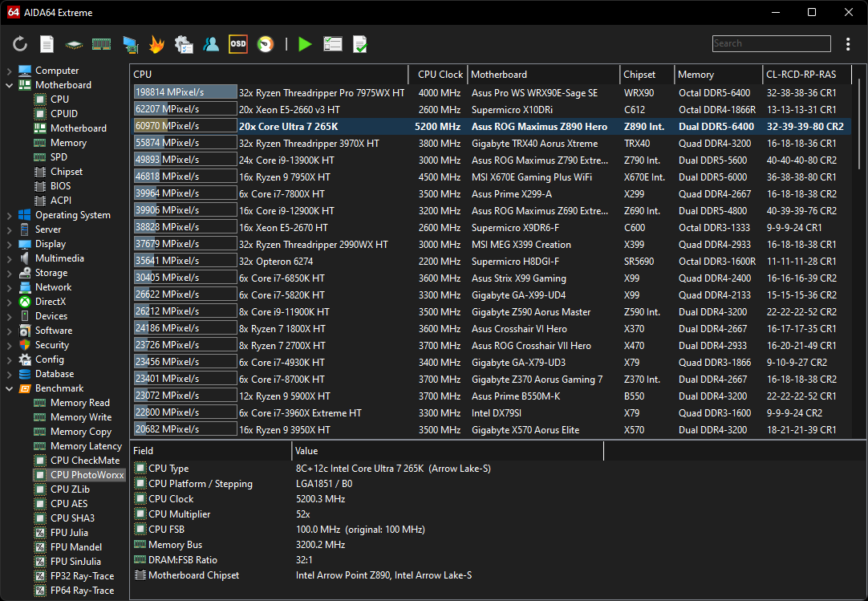868x601 pixels.
Task: Open the three-dot options menu
Action: click(847, 44)
